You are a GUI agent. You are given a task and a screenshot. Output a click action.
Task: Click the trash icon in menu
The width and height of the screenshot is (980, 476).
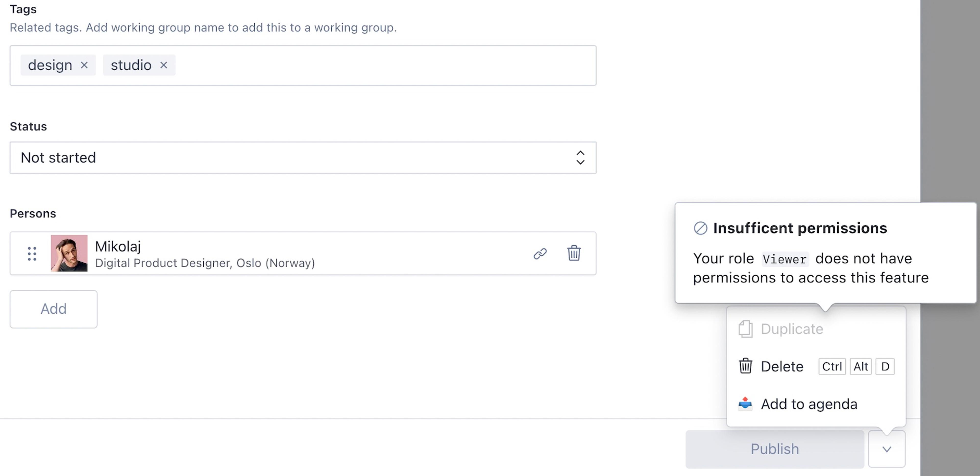[x=745, y=366]
